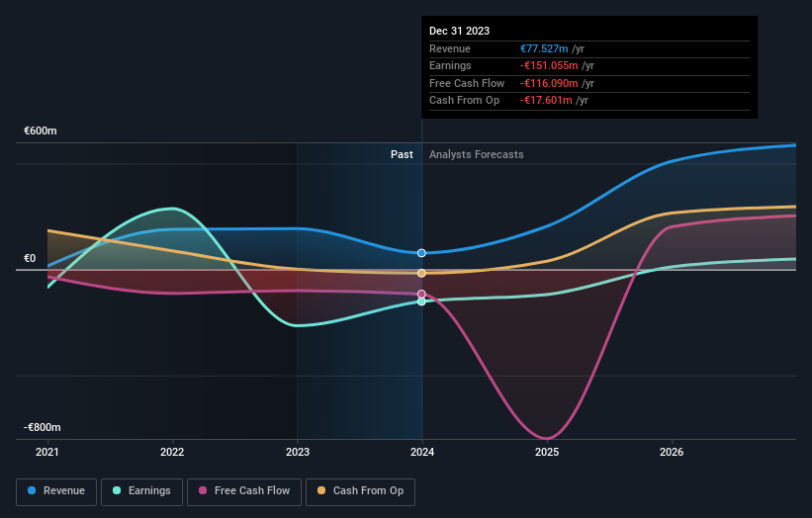Click the blue Revenue data point at 2024
812x518 pixels.
421,253
